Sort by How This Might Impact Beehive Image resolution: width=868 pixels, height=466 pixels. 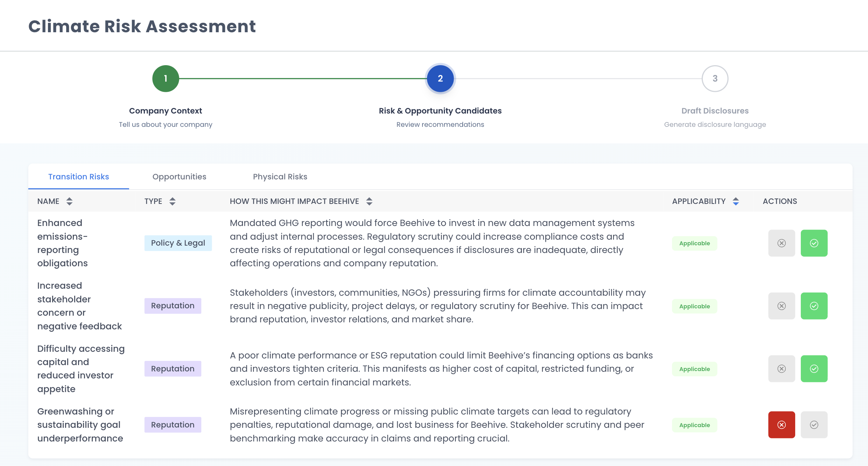click(369, 201)
